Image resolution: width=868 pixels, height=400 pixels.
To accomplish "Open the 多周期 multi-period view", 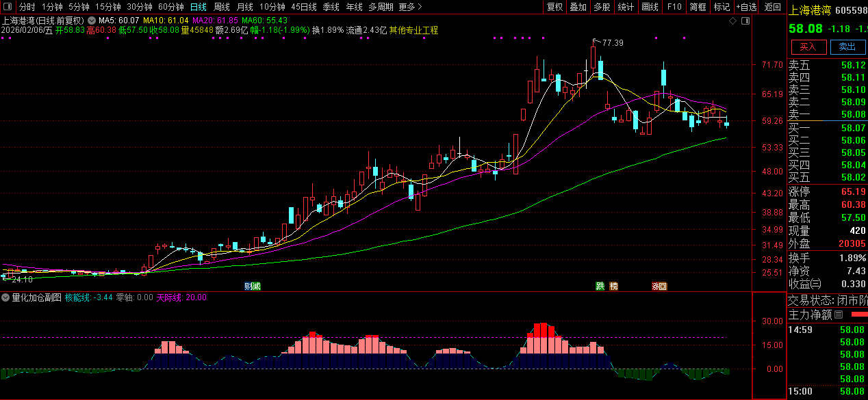I will coord(381,7).
